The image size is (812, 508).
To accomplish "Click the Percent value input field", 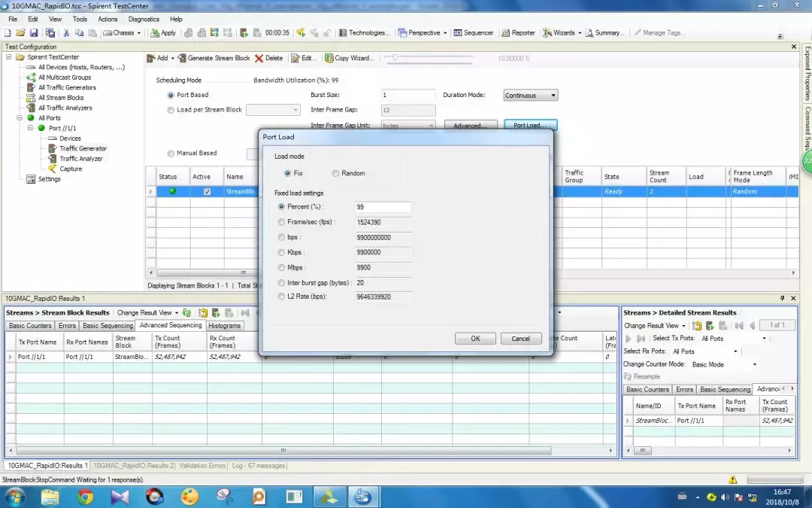I will pyautogui.click(x=383, y=207).
